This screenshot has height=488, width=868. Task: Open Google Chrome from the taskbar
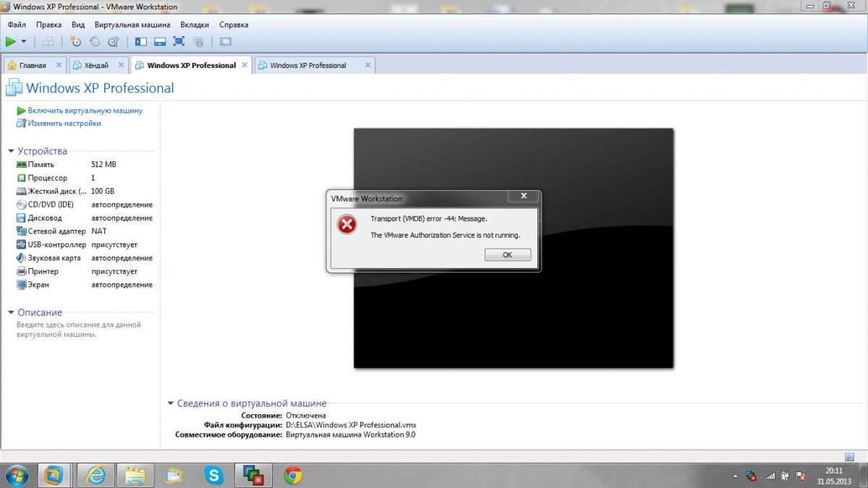[x=292, y=475]
